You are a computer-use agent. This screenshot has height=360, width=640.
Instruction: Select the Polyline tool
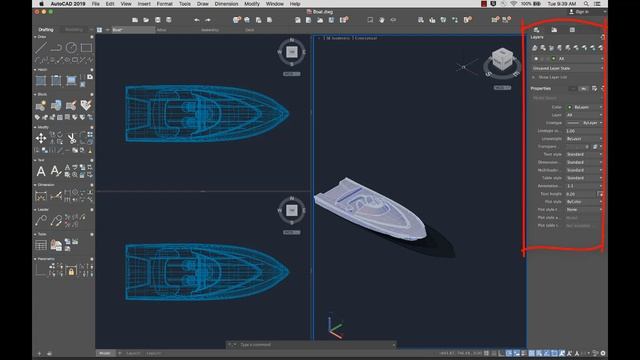[x=56, y=48]
